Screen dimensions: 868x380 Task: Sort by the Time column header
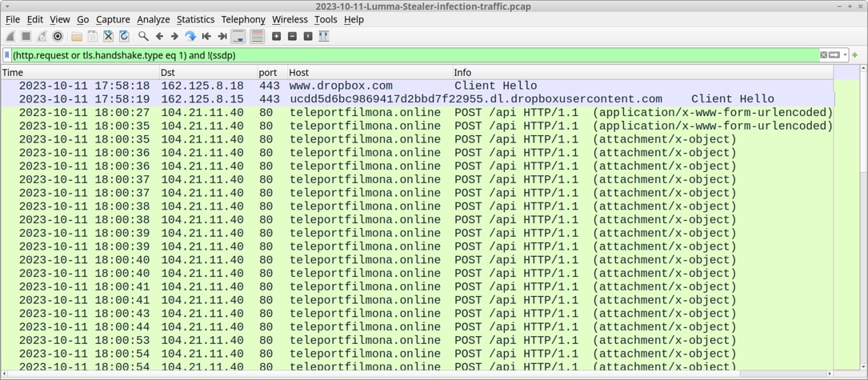[80, 73]
